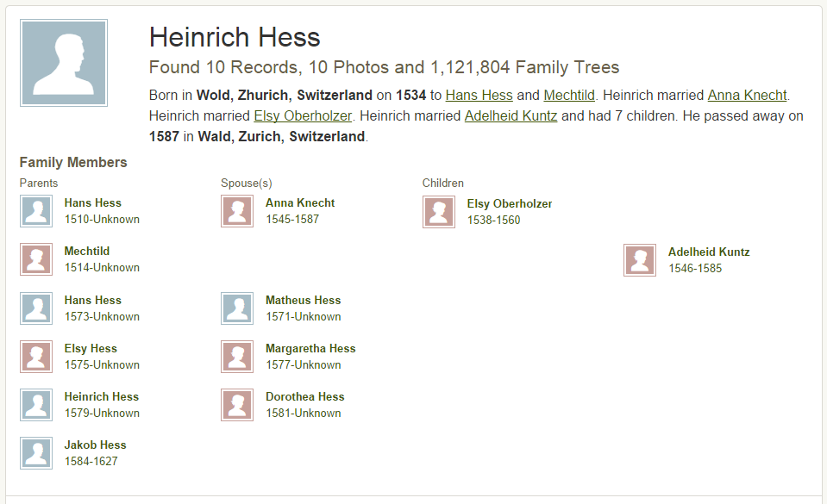Click Adelheid Kuntz's avatar icon
Viewport: 827px width, 504px height.
[640, 260]
